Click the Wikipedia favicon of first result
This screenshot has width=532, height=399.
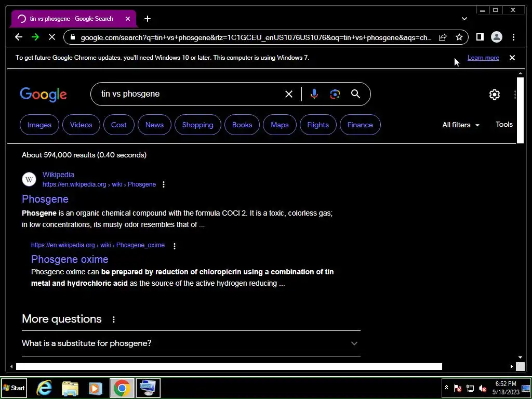tap(29, 179)
